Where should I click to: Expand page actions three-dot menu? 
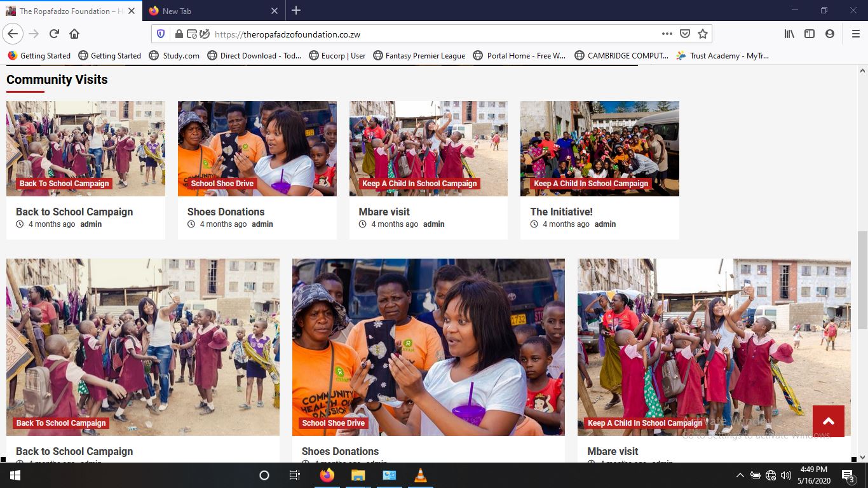point(667,34)
